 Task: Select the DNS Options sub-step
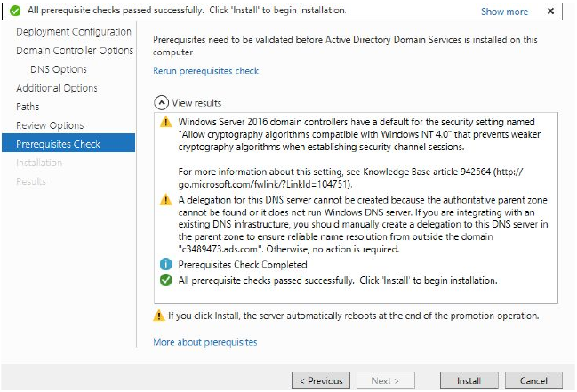[x=59, y=69]
